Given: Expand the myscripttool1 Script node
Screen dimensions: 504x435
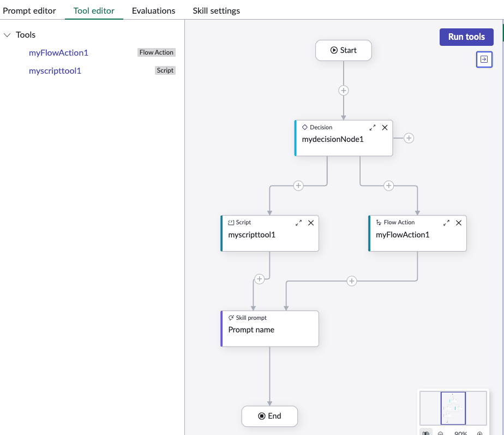Looking at the screenshot, I should tap(298, 223).
